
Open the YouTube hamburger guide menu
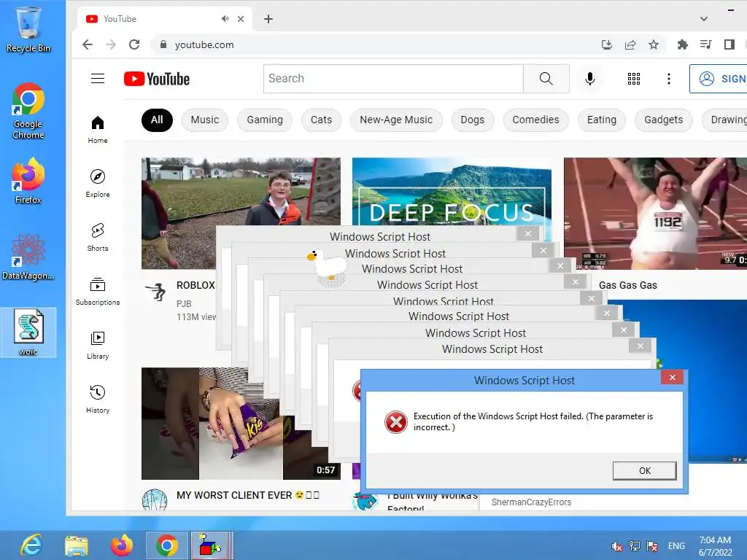98,79
